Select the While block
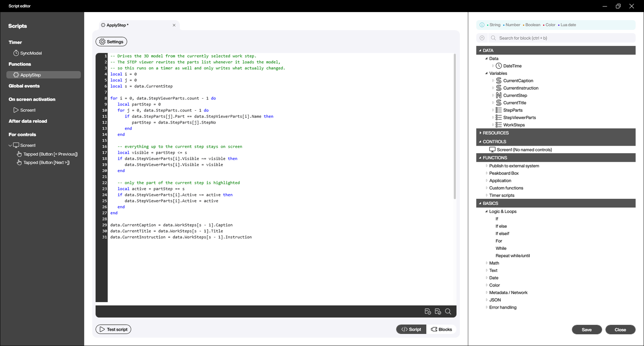644x346 pixels. coord(501,248)
